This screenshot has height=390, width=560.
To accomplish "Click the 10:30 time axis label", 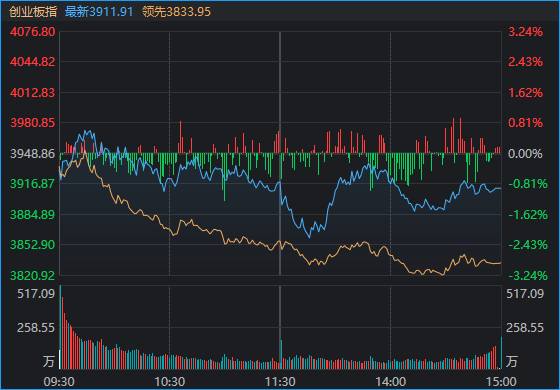I will (x=169, y=382).
